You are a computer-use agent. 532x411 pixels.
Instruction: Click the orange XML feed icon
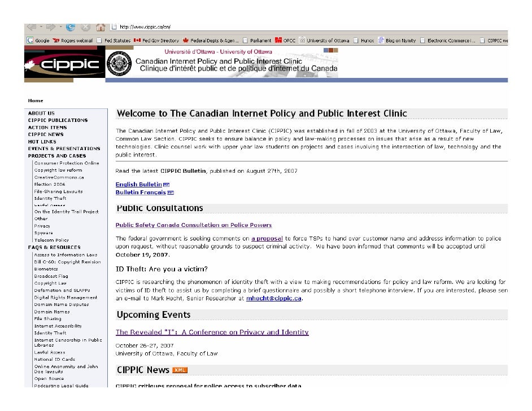coord(180,370)
